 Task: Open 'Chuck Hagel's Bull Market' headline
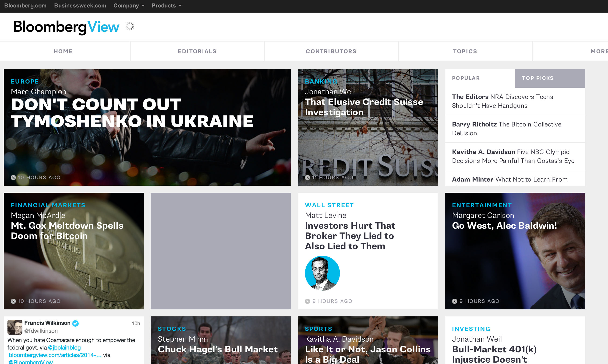218,349
